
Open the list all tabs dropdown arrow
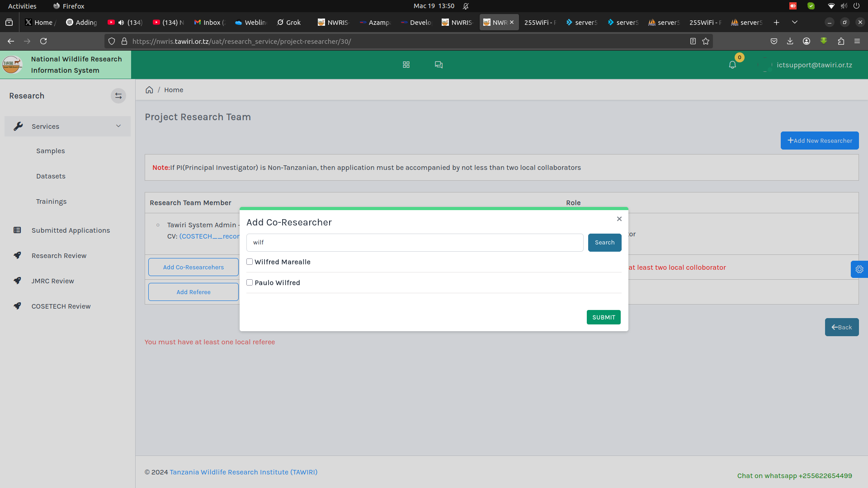(795, 22)
